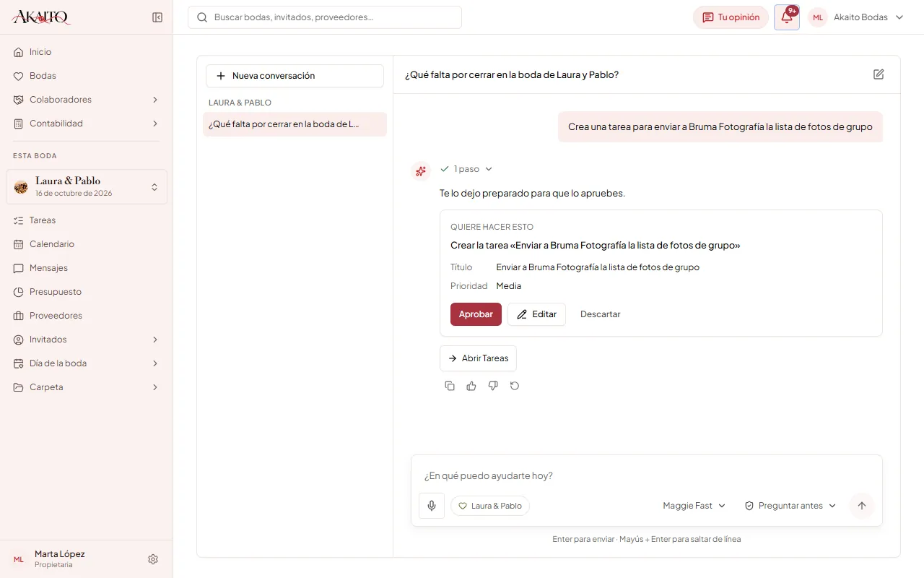Click the search magnifier icon

click(202, 17)
